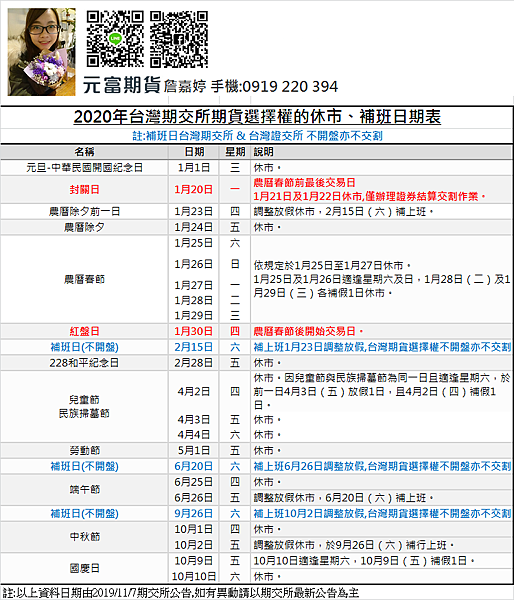Click the 1月27日 date cell
This screenshot has height=600, width=514.
[x=194, y=285]
